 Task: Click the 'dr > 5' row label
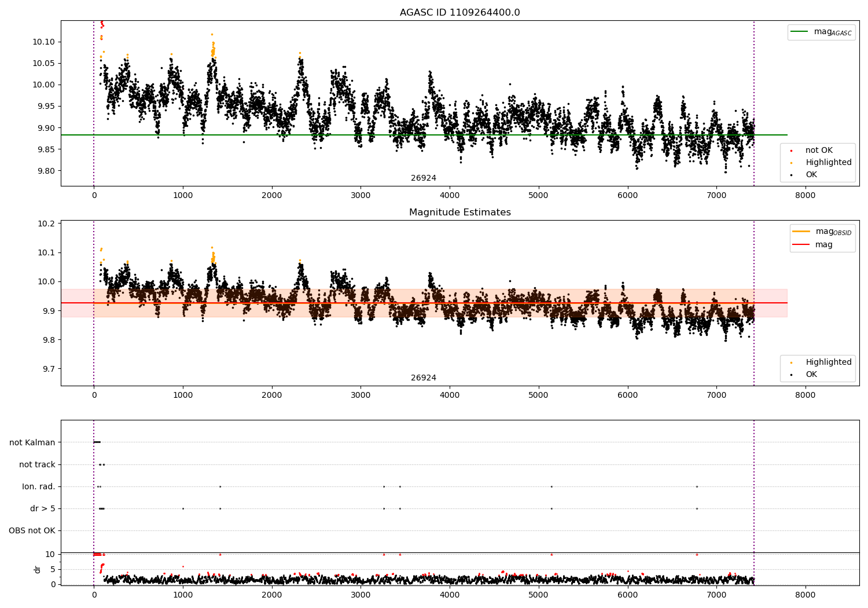tap(43, 509)
